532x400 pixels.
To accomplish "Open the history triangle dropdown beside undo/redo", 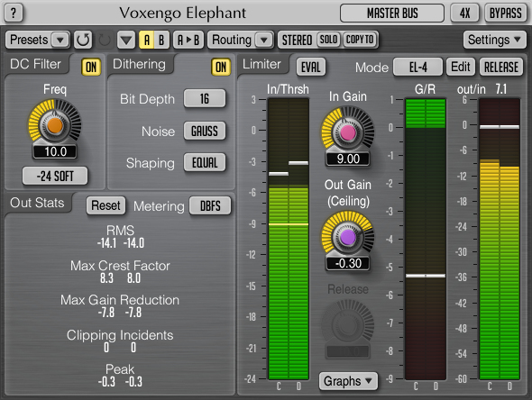I will click(x=126, y=40).
